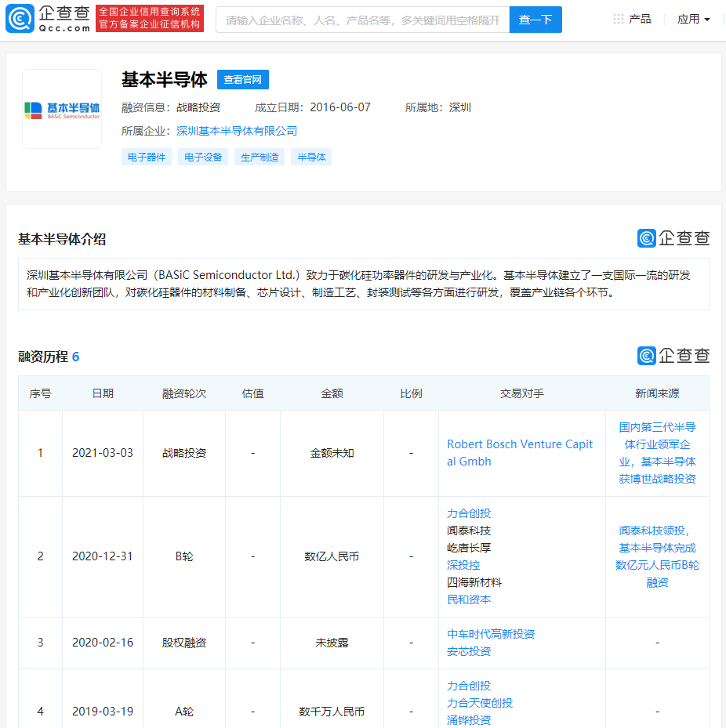
Task: Click the 战略投资 round cell
Action: pyautogui.click(x=184, y=453)
